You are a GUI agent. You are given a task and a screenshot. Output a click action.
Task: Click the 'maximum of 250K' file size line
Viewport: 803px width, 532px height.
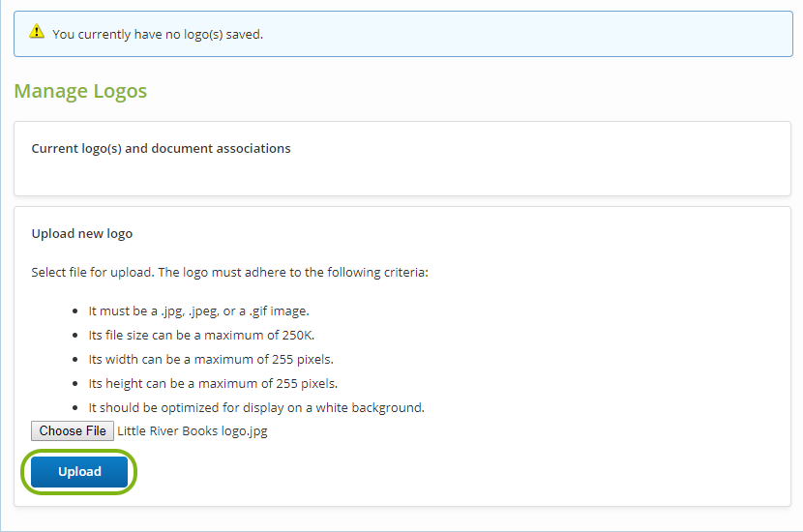tap(201, 336)
